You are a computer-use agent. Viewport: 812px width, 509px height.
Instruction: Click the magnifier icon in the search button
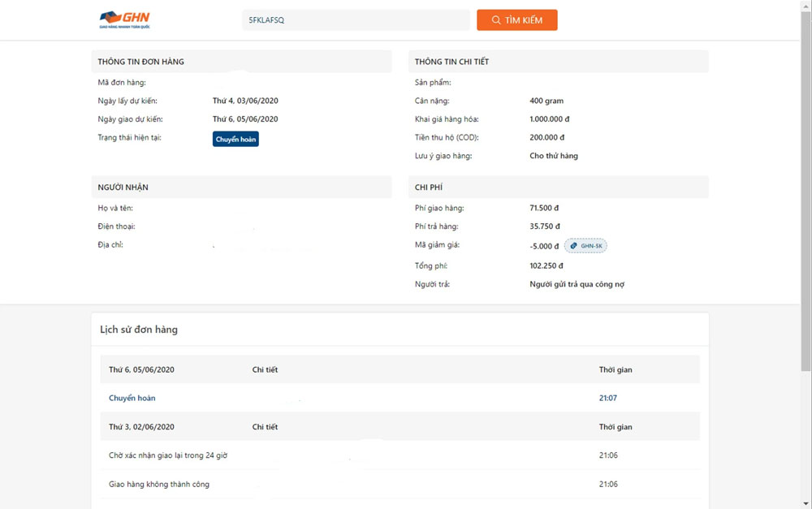point(496,20)
